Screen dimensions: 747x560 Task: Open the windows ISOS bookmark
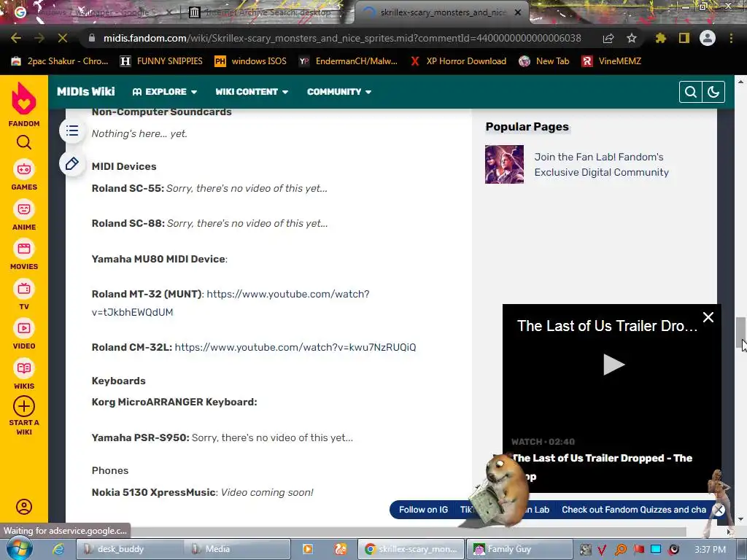pos(251,61)
